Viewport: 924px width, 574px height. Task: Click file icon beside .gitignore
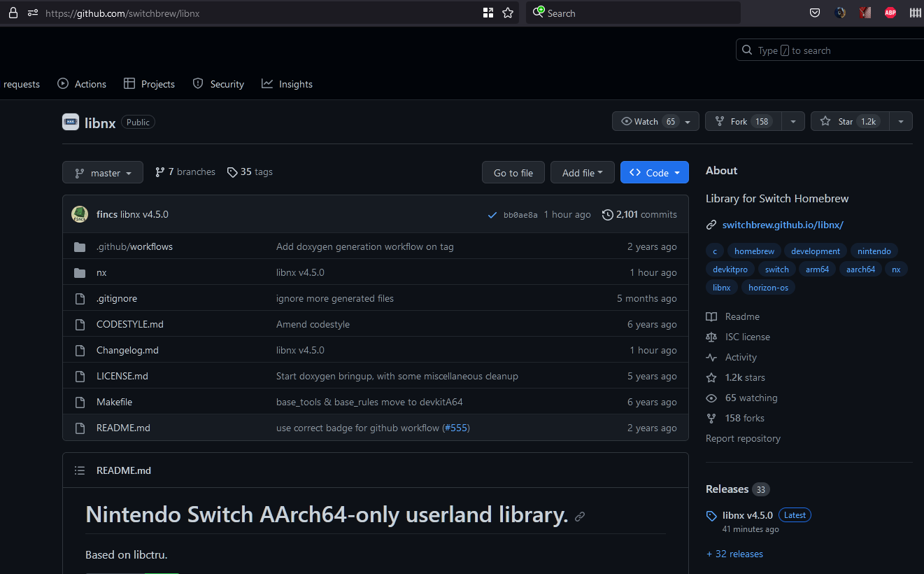80,298
